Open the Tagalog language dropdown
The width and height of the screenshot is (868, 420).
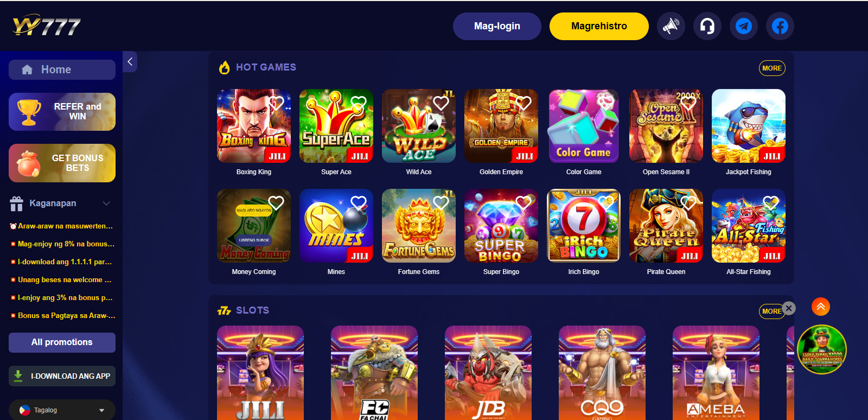click(x=62, y=410)
